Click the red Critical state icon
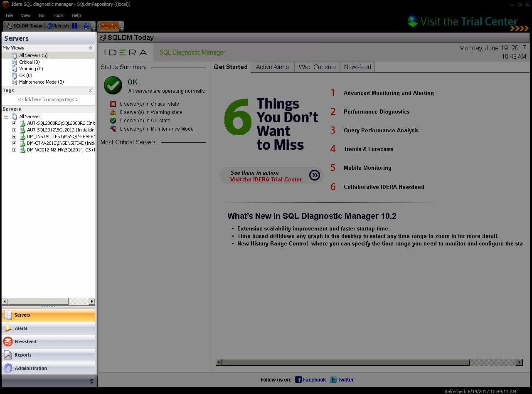Image resolution: width=532 pixels, height=394 pixels. tap(113, 104)
